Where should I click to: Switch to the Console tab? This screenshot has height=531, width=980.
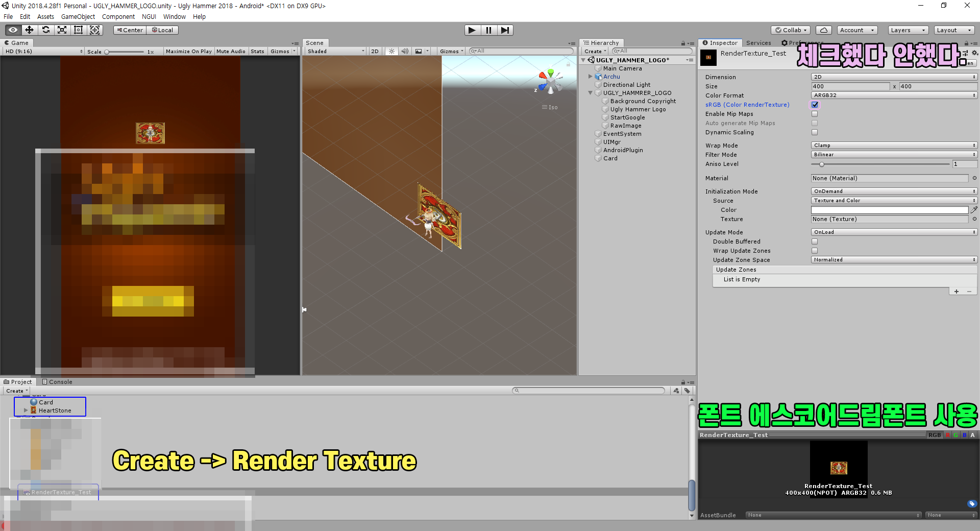pos(57,382)
